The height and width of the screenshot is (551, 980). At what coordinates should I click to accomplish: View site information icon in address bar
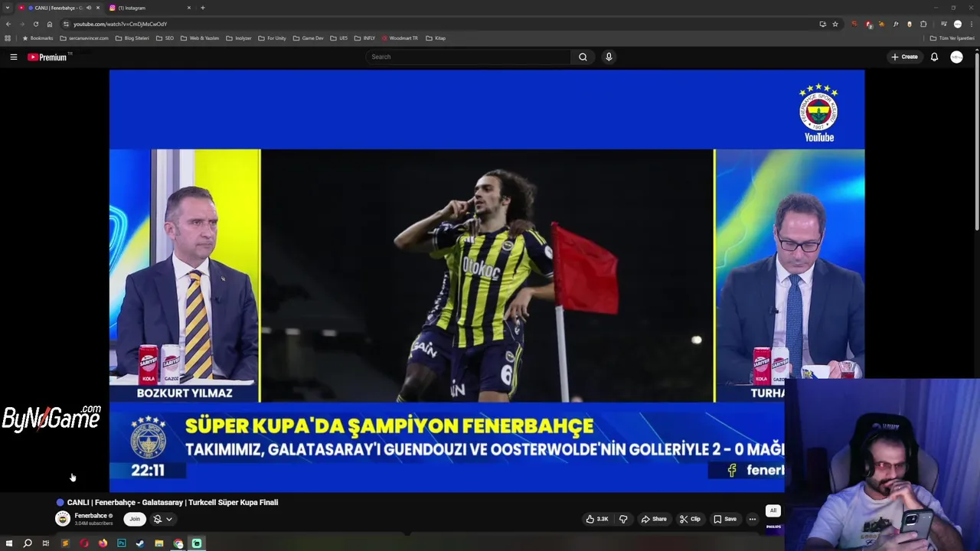click(66, 24)
